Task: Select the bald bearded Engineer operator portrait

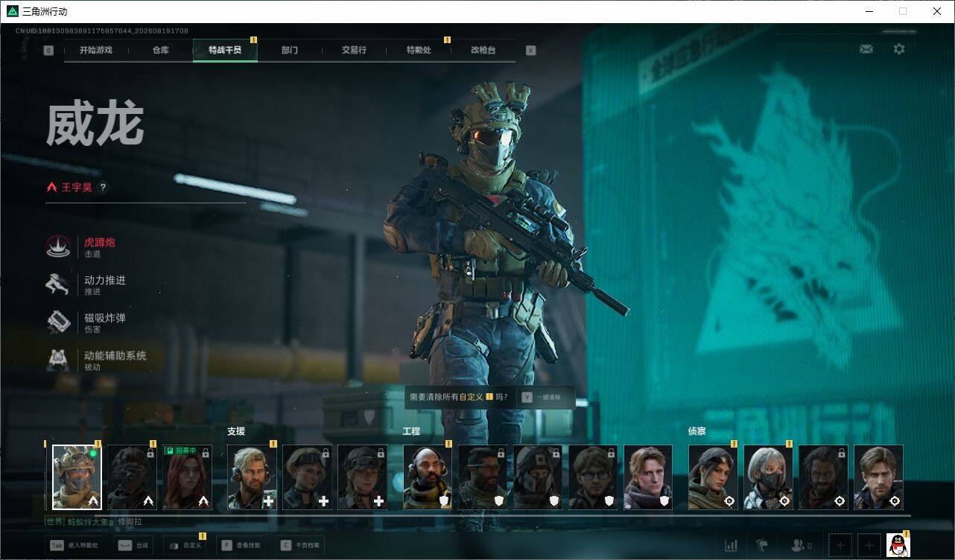Action: point(428,477)
